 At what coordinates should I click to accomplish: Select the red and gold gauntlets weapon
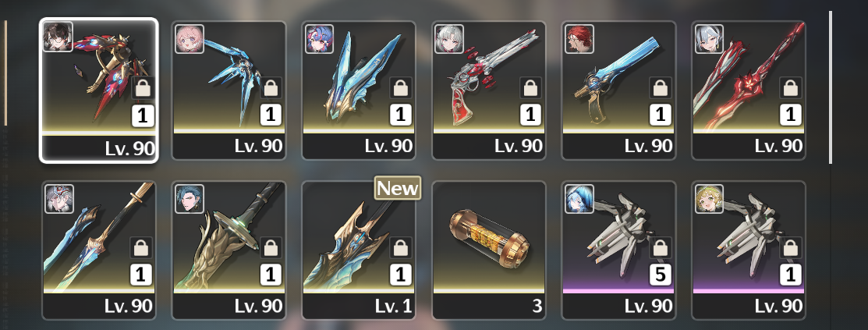(x=98, y=90)
